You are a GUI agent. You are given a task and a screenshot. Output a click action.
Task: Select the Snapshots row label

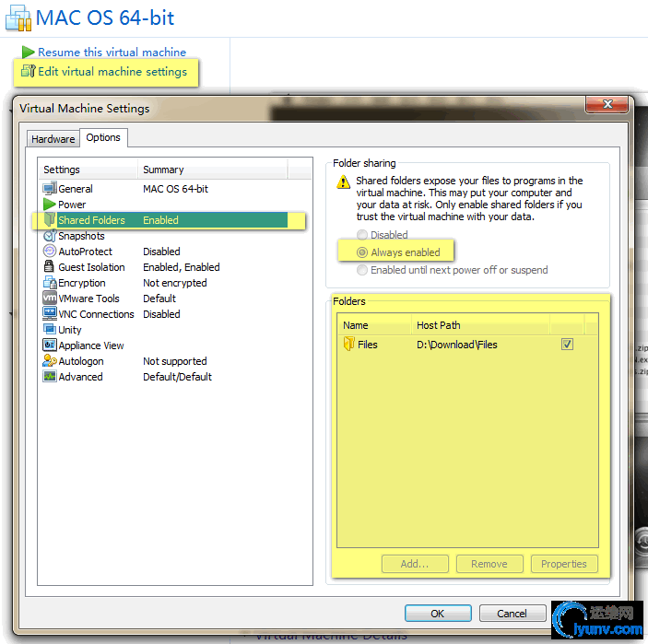(81, 236)
